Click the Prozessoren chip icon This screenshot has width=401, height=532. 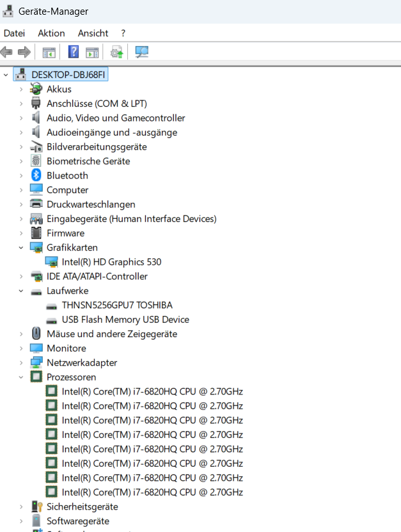coord(36,377)
